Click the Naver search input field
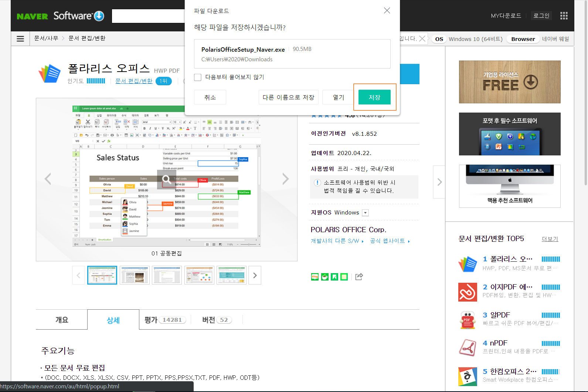 point(148,16)
